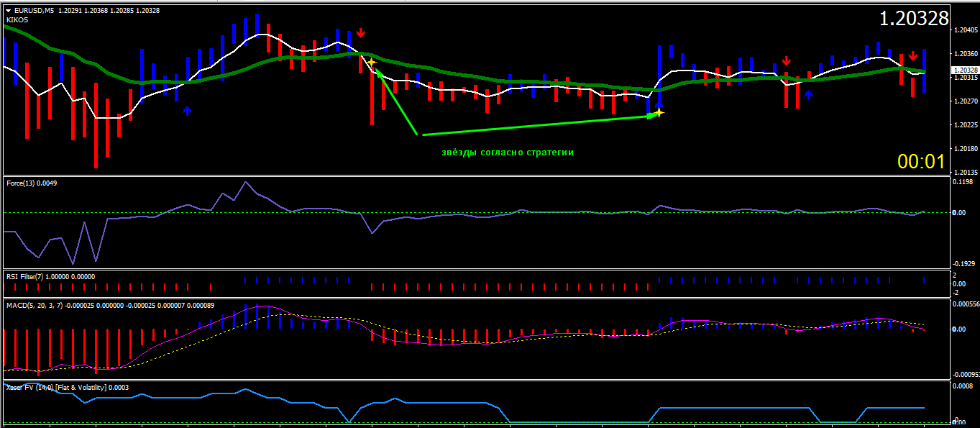This screenshot has height=428, width=980.
Task: Open the chart menu triangle beside EURUSD,M5
Action: click(8, 11)
